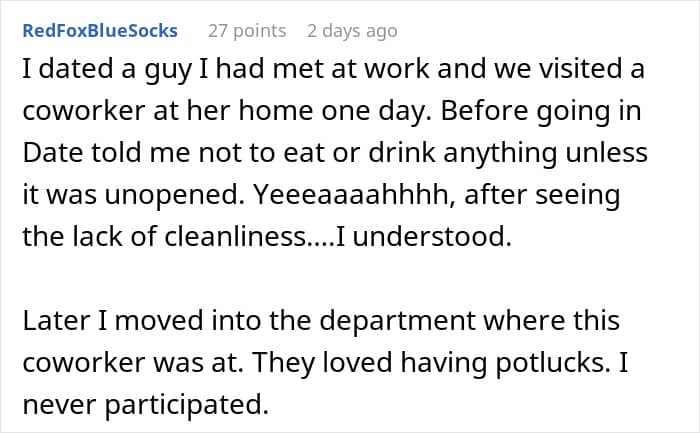Click the words 'Before going in'
Screen dimensions: 700x433
pos(541,111)
